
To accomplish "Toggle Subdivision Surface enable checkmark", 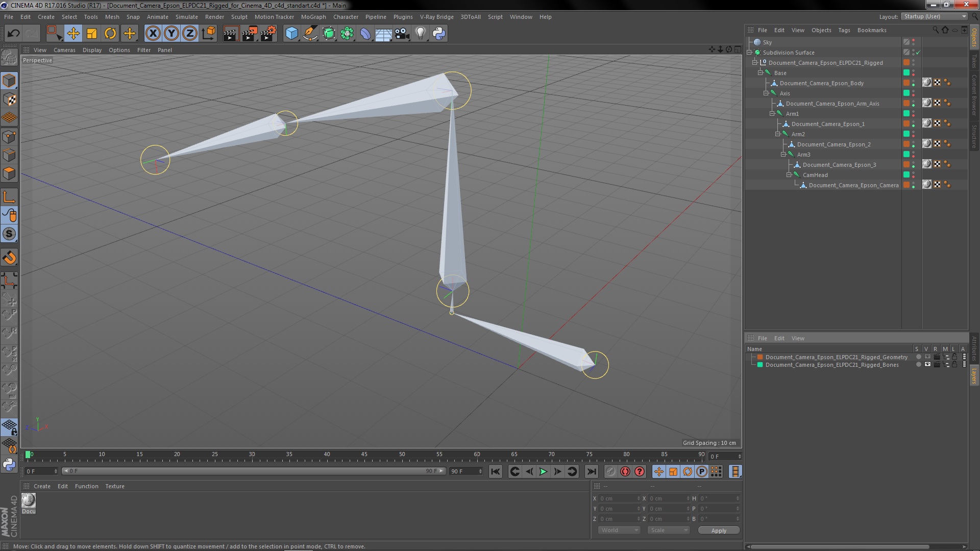I will tap(918, 53).
